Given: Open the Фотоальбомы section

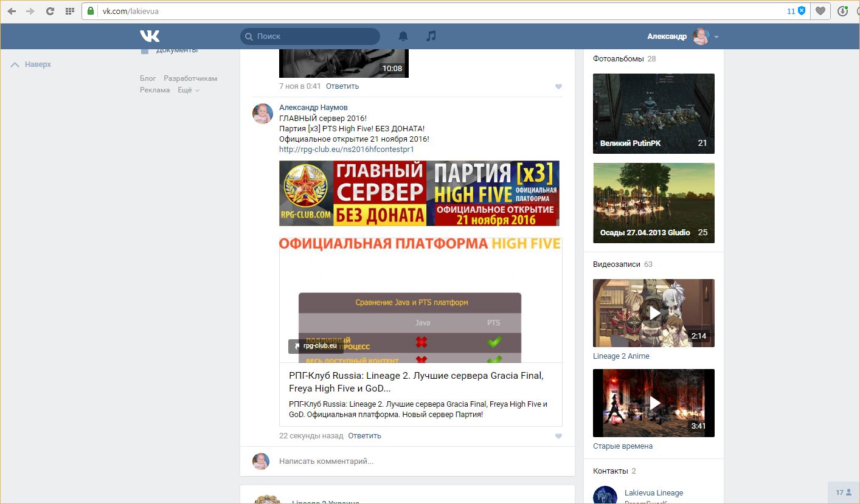Looking at the screenshot, I should pos(618,59).
